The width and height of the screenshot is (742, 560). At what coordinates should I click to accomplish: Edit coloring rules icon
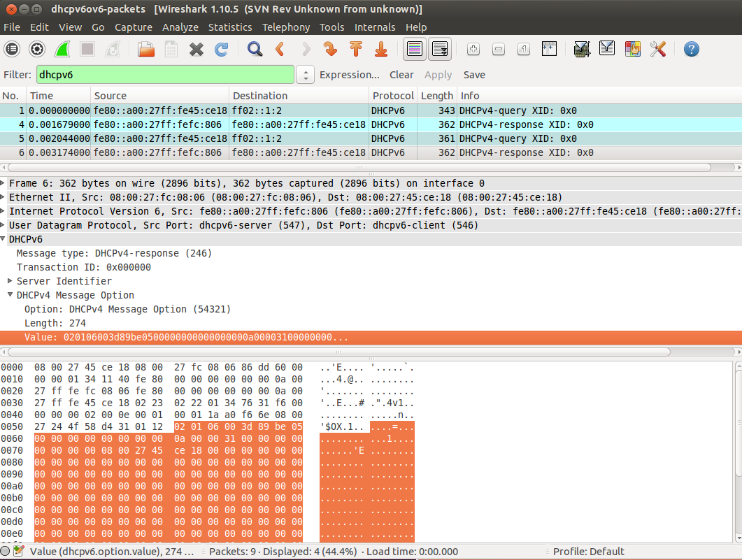(x=633, y=49)
